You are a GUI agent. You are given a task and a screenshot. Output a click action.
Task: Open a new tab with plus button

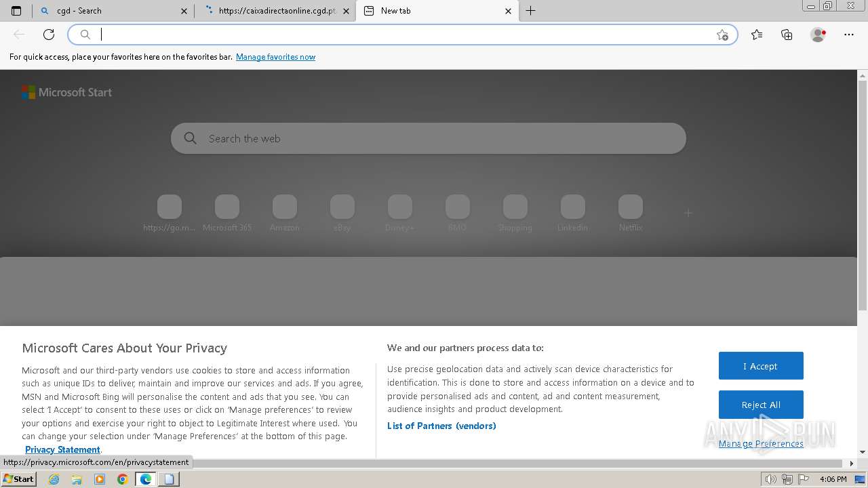[531, 11]
